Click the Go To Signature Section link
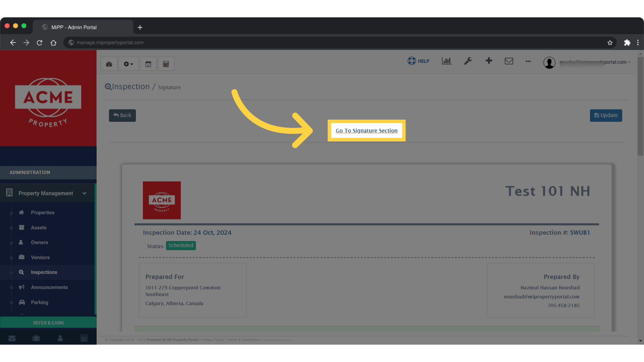The height and width of the screenshot is (362, 644). pos(366,131)
